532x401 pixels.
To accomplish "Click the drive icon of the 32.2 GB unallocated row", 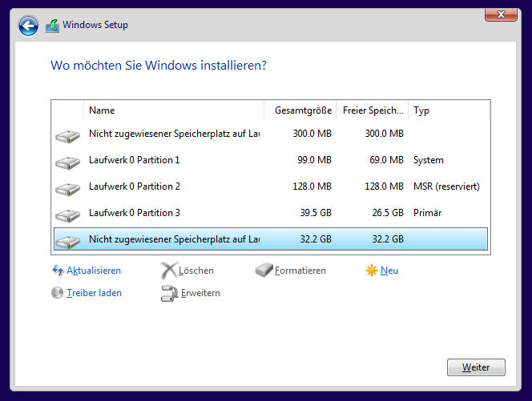I will click(x=67, y=242).
